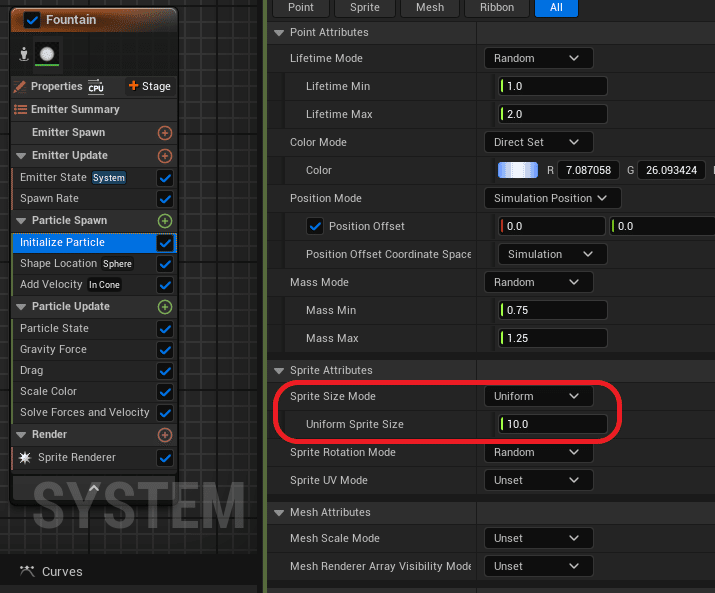Viewport: 715px width, 593px height.
Task: Click the Color R value field
Action: [x=588, y=171]
